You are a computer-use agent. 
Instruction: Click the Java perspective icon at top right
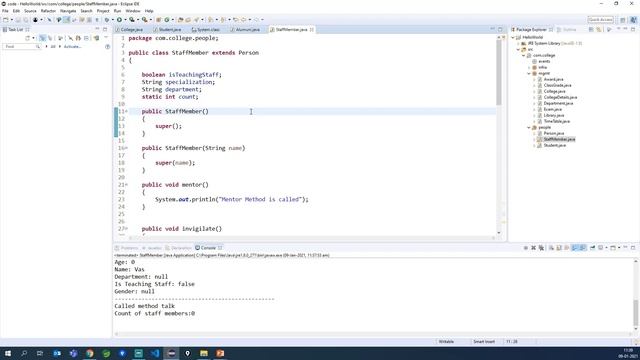[x=633, y=20]
